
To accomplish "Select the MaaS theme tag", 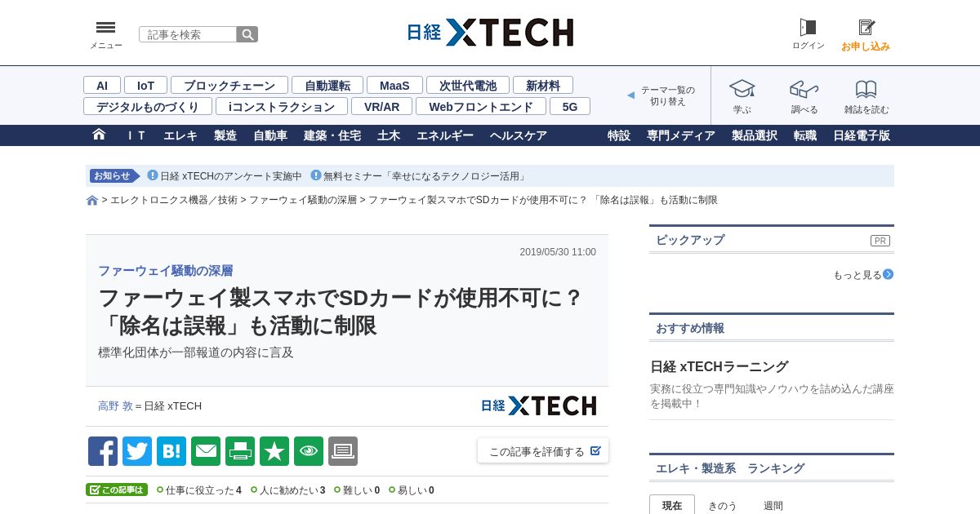I will pyautogui.click(x=394, y=85).
